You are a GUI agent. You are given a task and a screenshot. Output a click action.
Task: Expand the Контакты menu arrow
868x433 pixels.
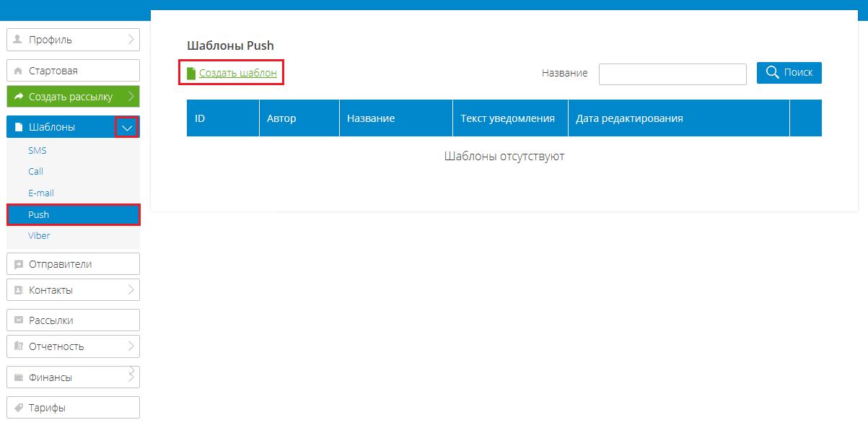(131, 289)
